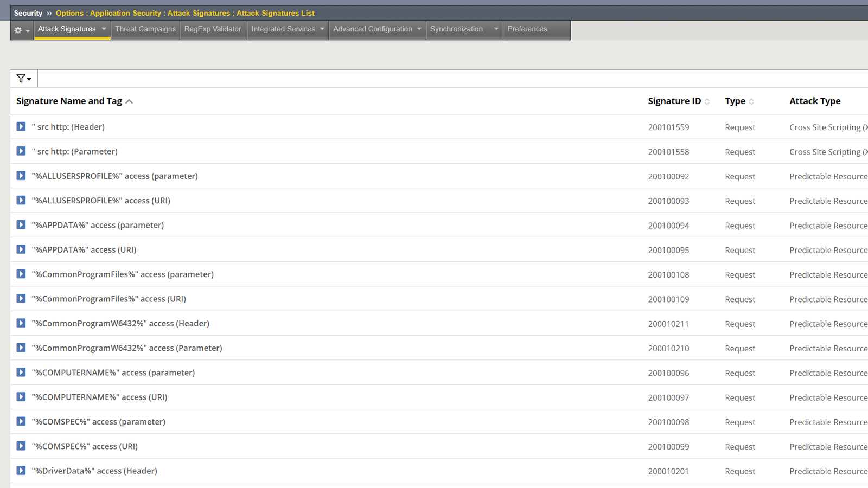Sort by Signature ID column
Viewport: 868px width, 488px height.
click(679, 101)
